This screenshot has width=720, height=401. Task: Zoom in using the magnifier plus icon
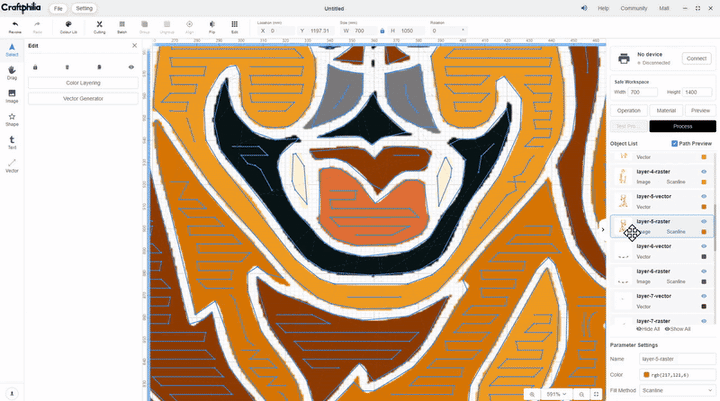pos(532,394)
